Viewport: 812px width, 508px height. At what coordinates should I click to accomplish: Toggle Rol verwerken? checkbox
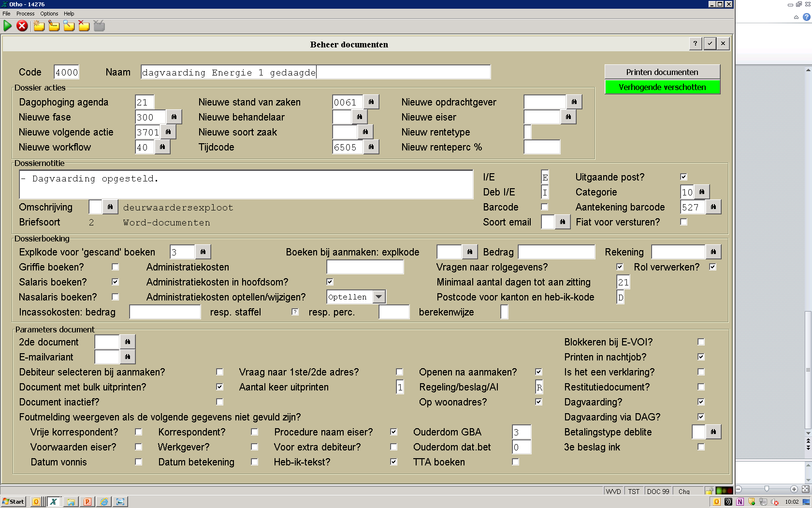click(712, 267)
